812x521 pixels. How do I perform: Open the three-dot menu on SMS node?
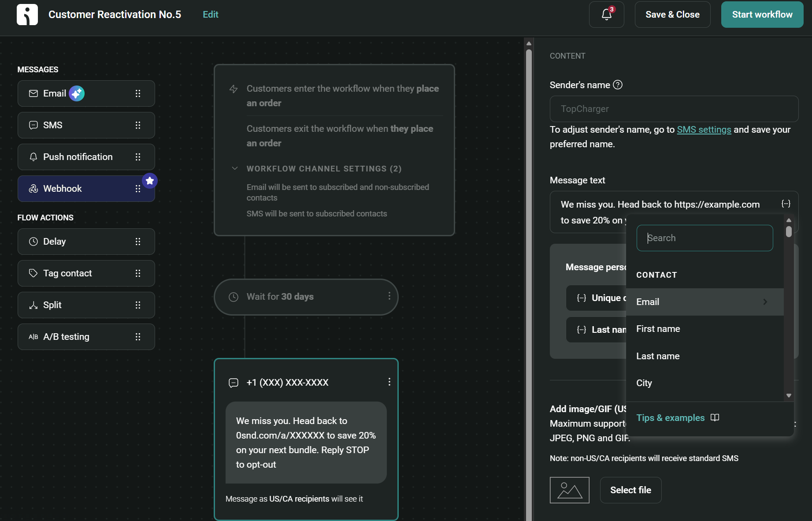pyautogui.click(x=389, y=382)
